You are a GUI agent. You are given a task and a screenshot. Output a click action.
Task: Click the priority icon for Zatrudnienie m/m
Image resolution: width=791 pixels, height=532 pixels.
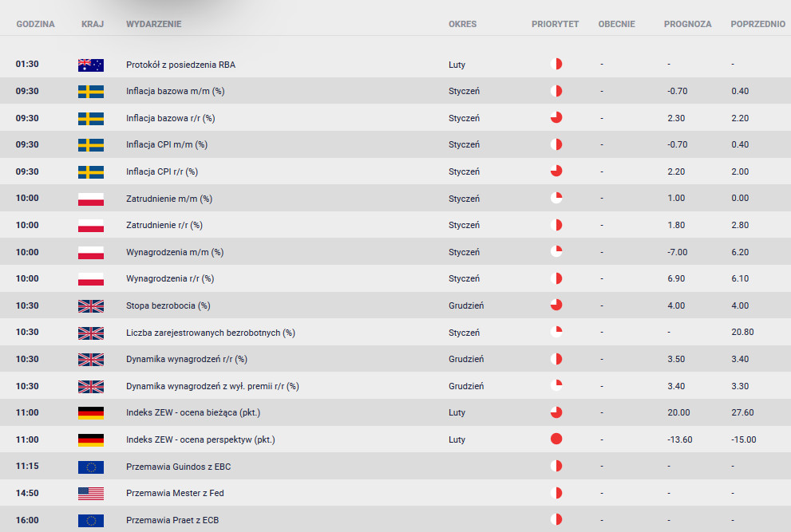click(556, 198)
